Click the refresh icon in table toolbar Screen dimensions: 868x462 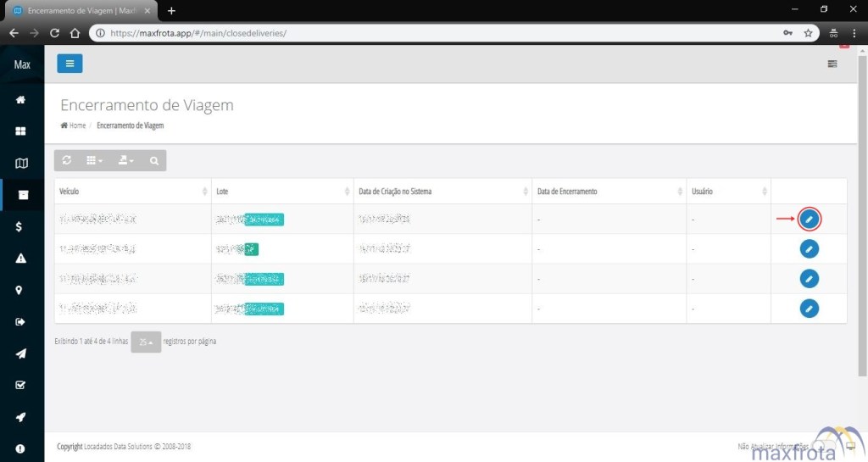(67, 160)
